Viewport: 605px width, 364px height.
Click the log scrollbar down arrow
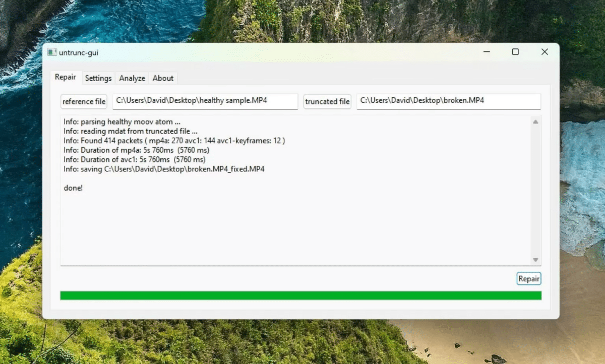[535, 260]
